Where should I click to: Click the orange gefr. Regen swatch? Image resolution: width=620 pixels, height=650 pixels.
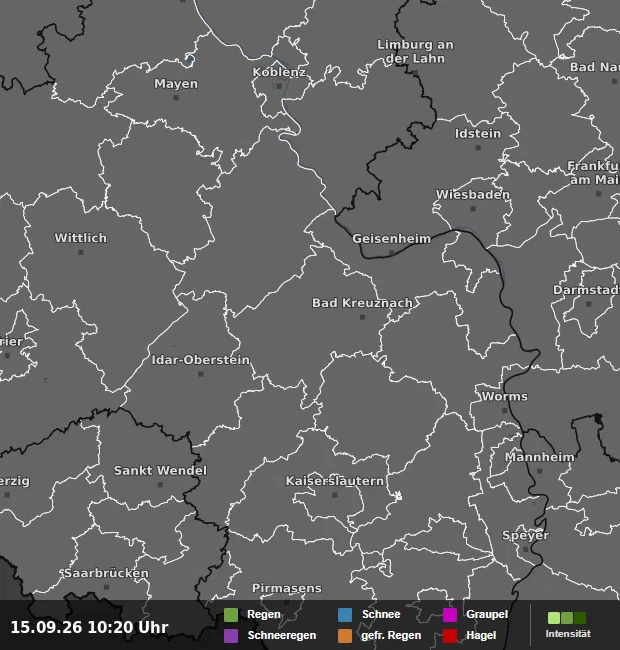(345, 636)
